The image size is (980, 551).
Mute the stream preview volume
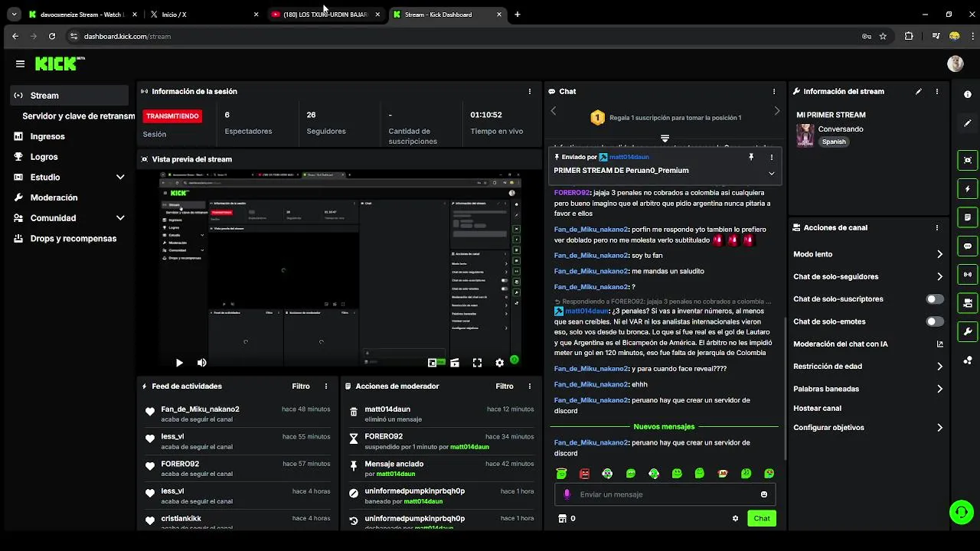click(201, 363)
